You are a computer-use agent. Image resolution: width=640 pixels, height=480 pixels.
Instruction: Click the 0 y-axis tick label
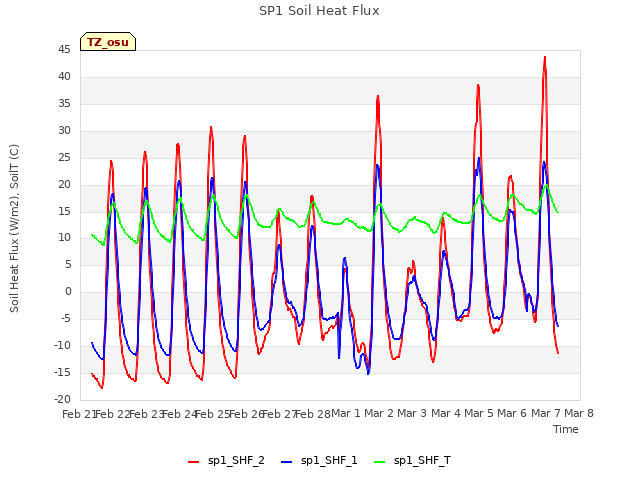click(68, 291)
